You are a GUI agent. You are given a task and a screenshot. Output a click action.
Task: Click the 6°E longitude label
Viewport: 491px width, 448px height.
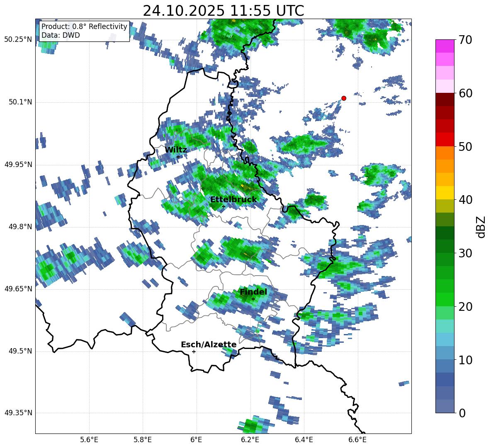[196, 440]
